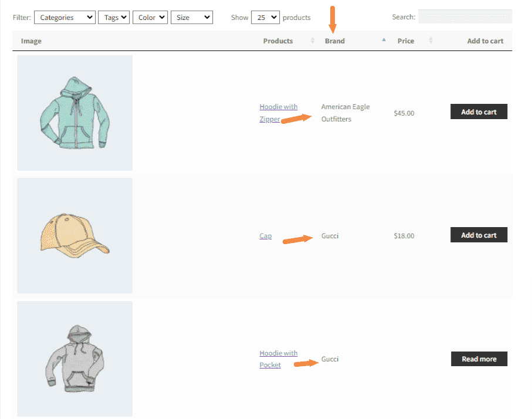
Task: Click the Brand ascending sort arrow icon
Action: coord(384,40)
